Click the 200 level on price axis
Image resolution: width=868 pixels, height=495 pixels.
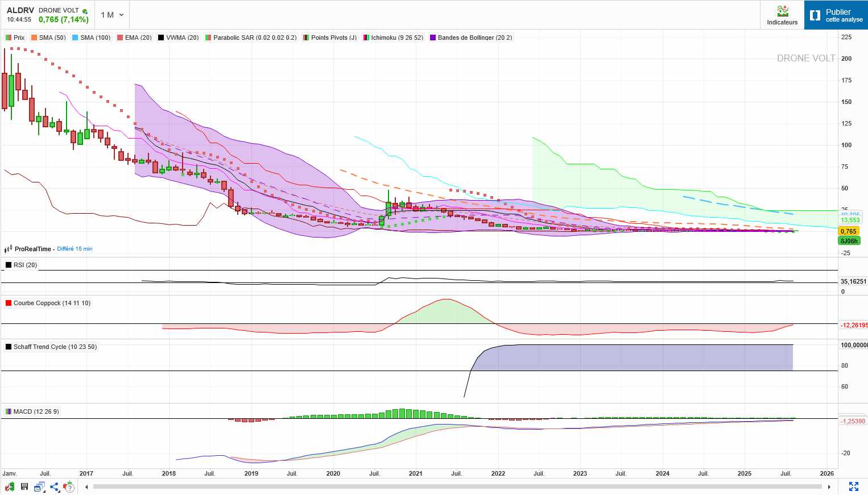click(x=846, y=59)
